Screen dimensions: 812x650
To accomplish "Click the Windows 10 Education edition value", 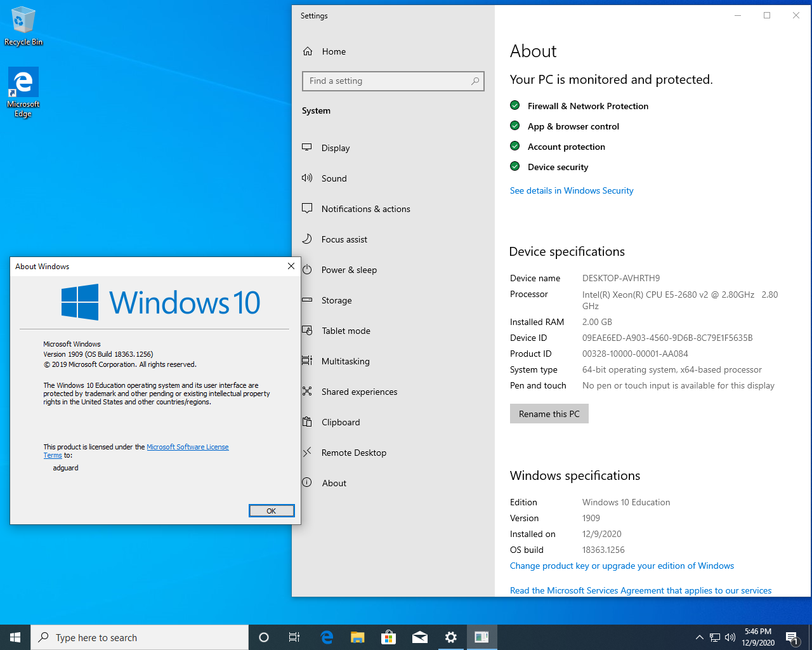I will coord(626,502).
